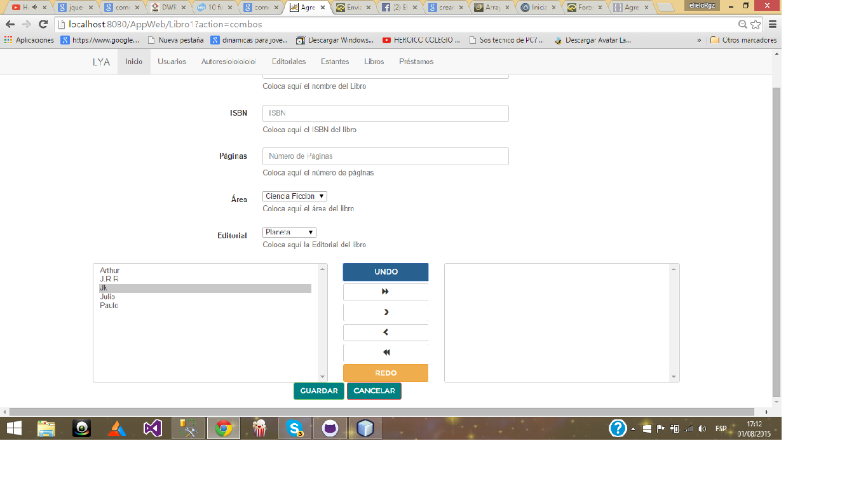Click authors list scroll down arrow
This screenshot has height=488, width=868.
click(322, 377)
